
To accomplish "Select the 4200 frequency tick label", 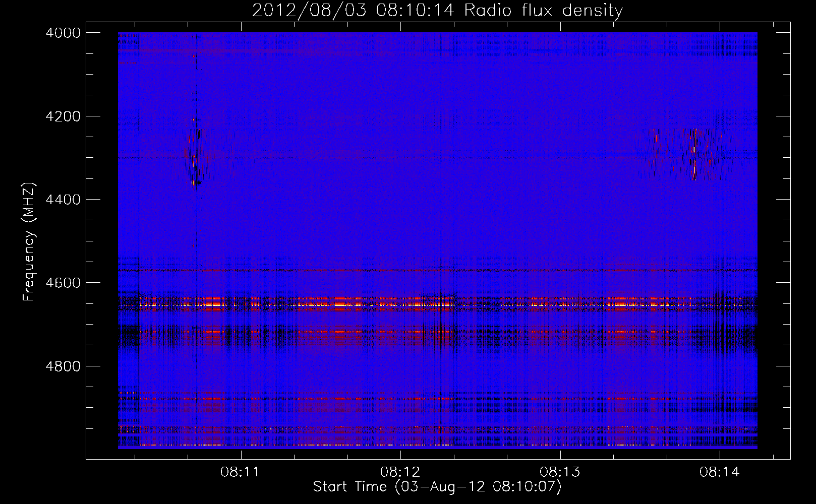I will [63, 116].
